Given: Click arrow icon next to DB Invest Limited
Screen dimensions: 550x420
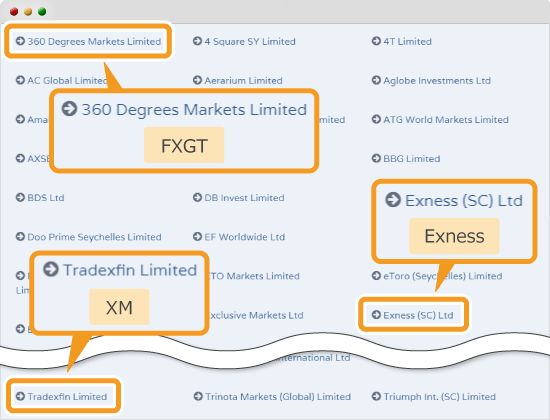Looking at the screenshot, I should pos(197,197).
